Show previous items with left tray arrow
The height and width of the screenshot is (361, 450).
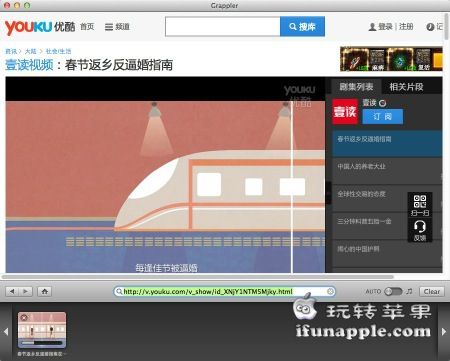tap(6, 332)
